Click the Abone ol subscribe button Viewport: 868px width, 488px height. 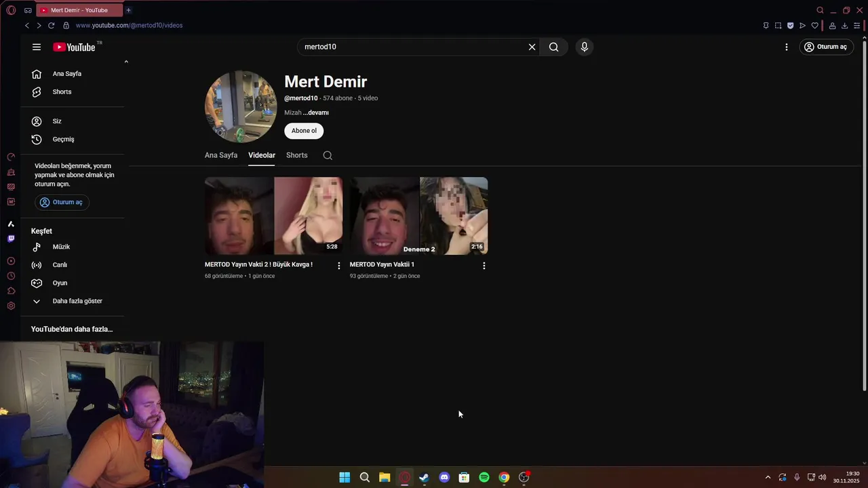[304, 131]
